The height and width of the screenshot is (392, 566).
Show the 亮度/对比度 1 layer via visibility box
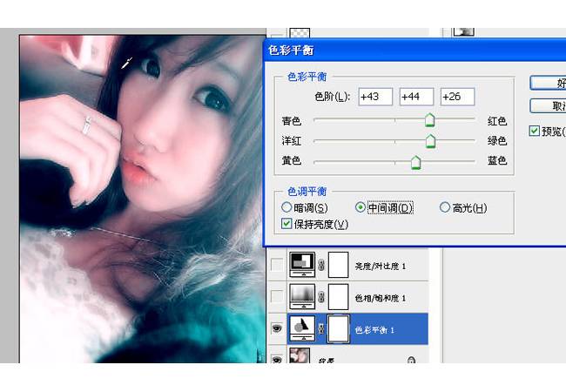point(277,265)
